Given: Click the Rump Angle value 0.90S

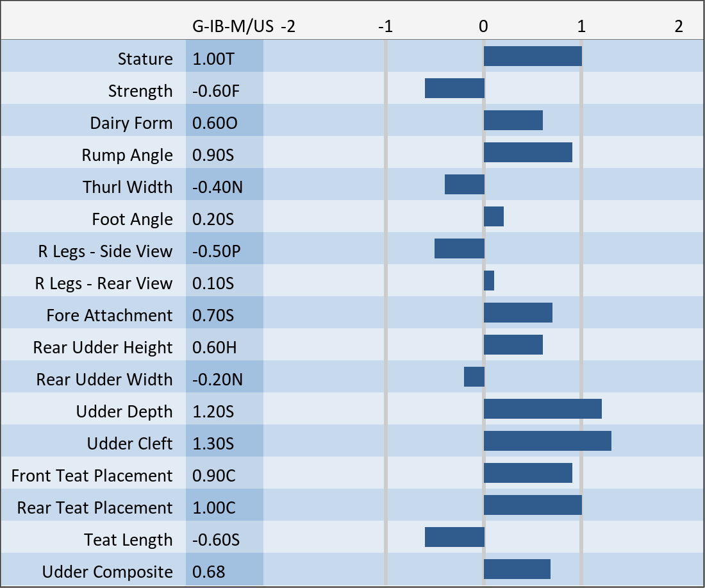Looking at the screenshot, I should pos(213,155).
